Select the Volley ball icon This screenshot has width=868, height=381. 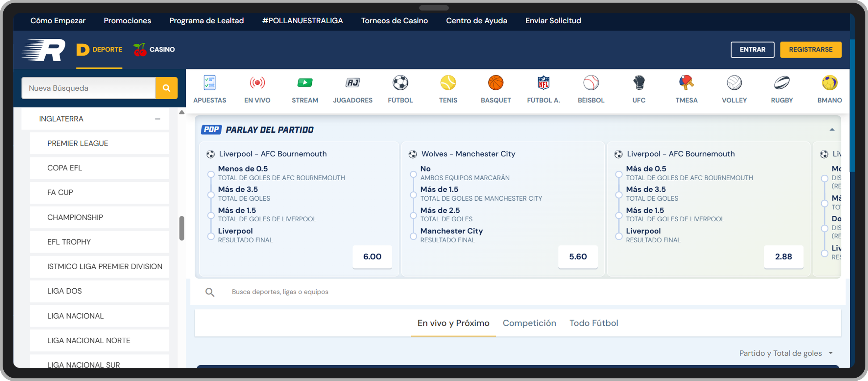(734, 83)
